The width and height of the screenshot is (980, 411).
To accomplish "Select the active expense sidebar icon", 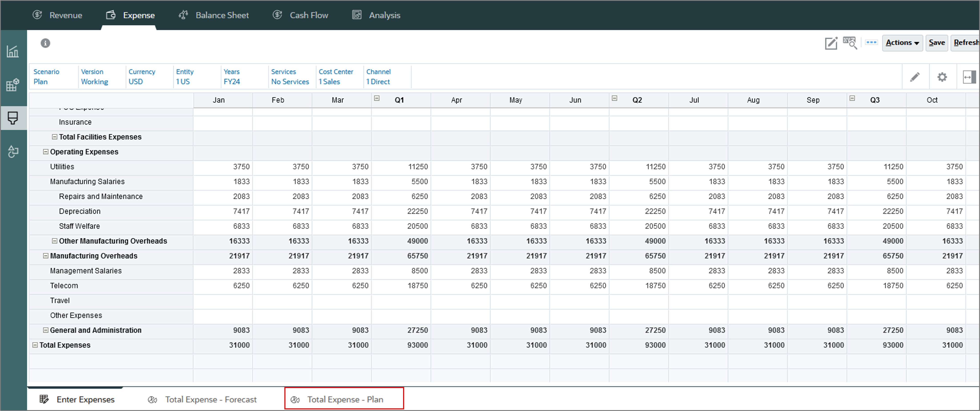I will (13, 118).
